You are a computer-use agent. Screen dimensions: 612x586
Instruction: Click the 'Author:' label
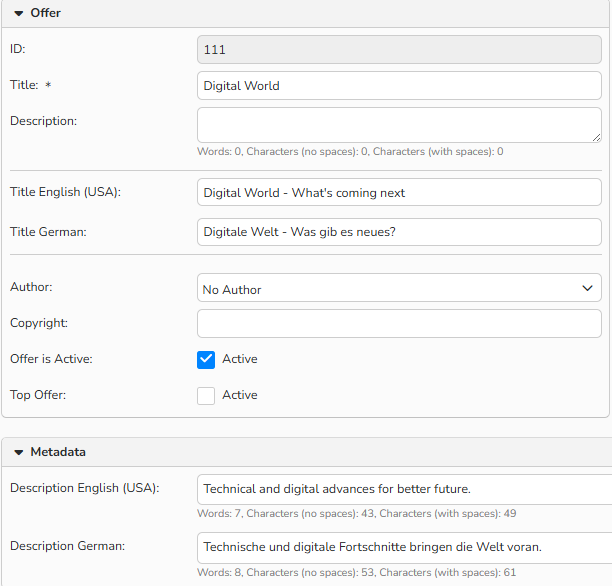(31, 287)
